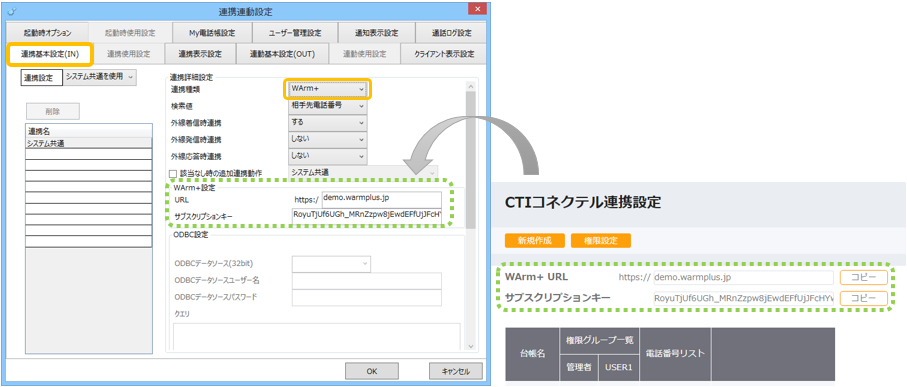The width and height of the screenshot is (907, 387).
Task: Click the dialog's サブスクリプションキー field
Action: [x=367, y=216]
